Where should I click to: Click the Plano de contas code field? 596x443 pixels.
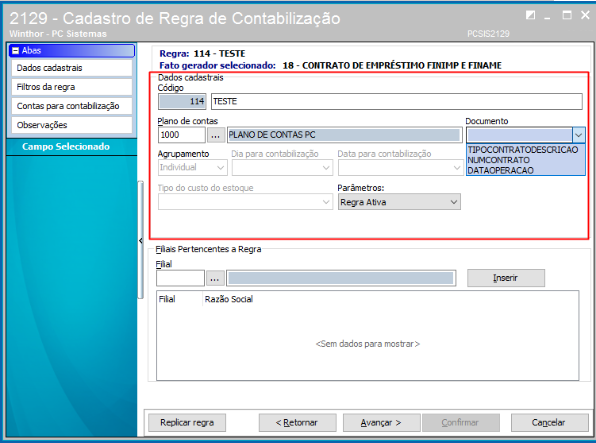[x=182, y=135]
